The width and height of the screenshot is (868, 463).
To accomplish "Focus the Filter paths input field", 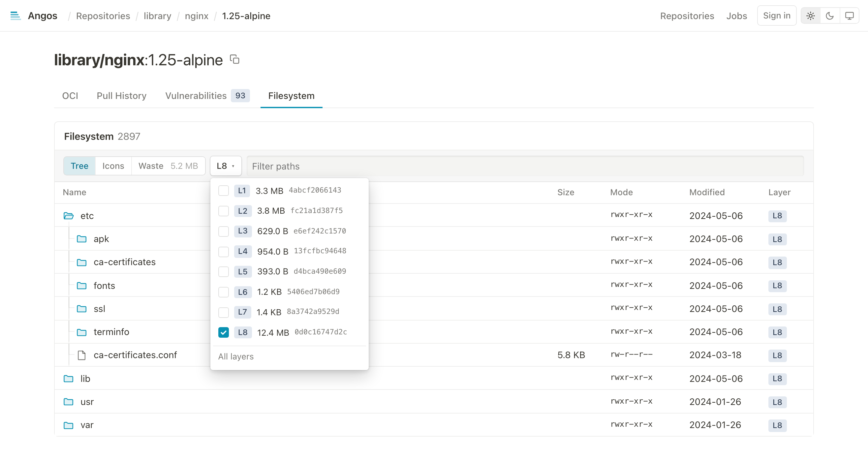I will 525,166.
